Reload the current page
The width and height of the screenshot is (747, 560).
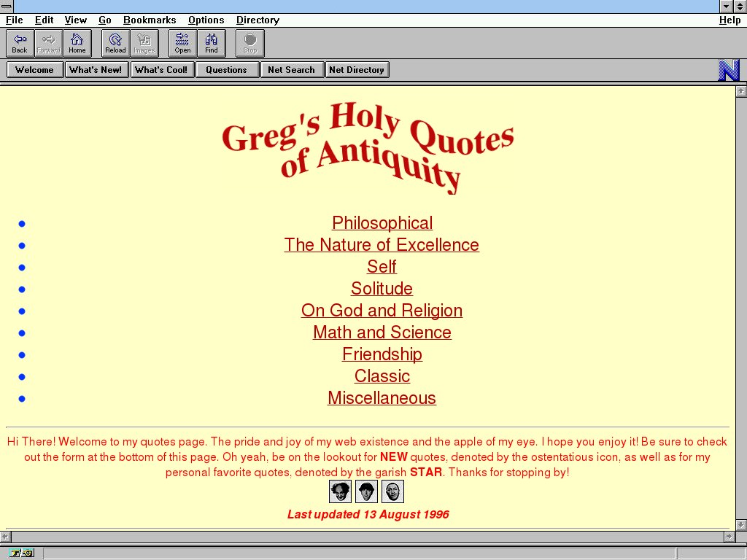pyautogui.click(x=115, y=43)
